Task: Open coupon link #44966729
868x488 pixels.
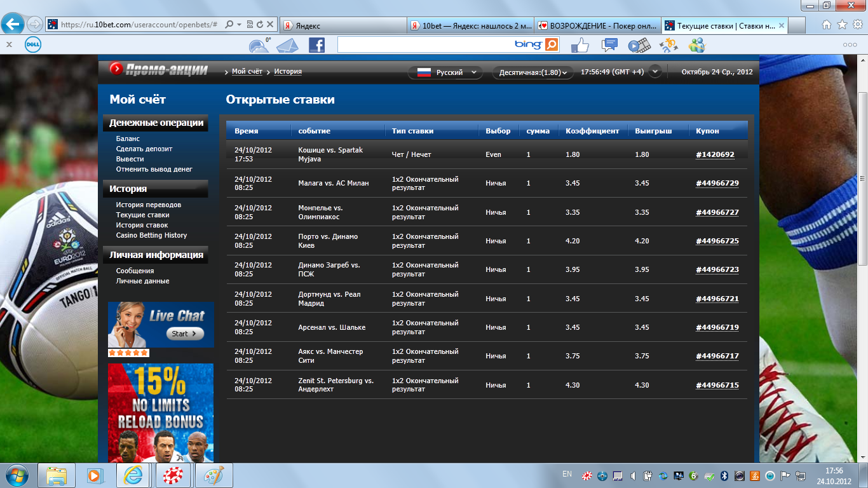Action: (717, 183)
